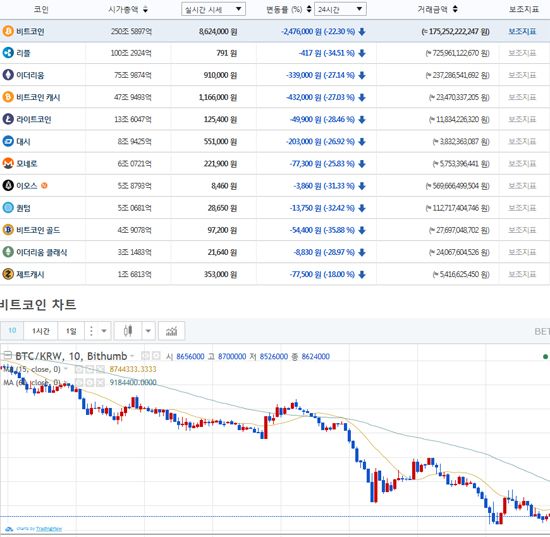
Task: Click the Monero (모네로) coin icon
Action: 8,163
